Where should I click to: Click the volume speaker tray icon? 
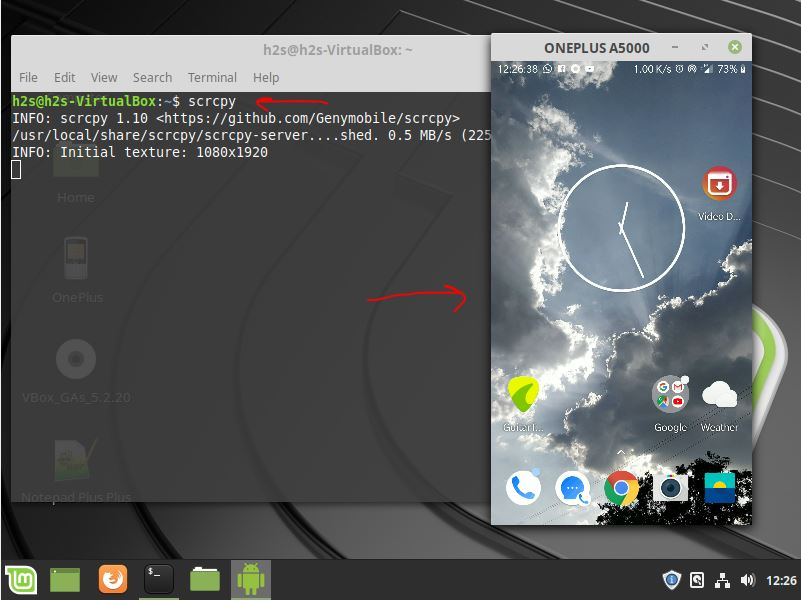[x=747, y=580]
